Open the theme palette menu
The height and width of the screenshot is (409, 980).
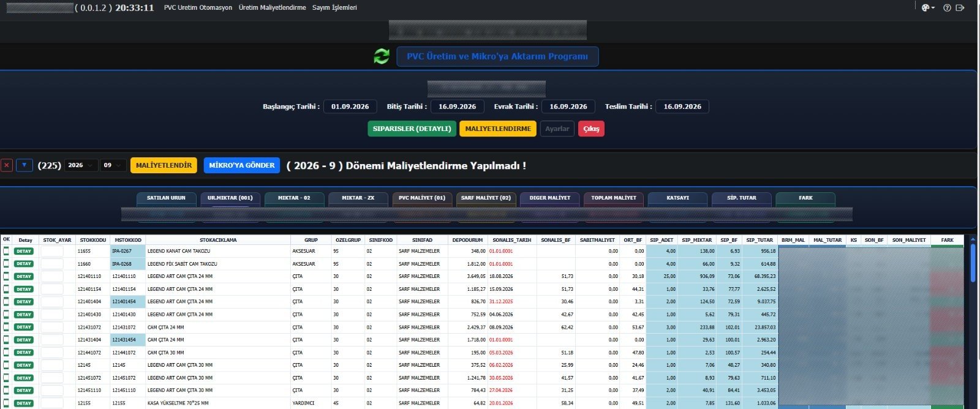pyautogui.click(x=927, y=8)
